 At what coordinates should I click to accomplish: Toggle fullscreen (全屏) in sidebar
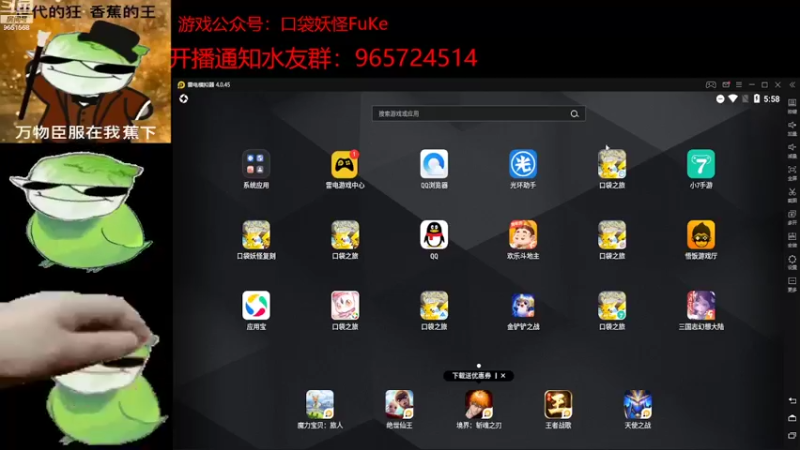tap(792, 172)
